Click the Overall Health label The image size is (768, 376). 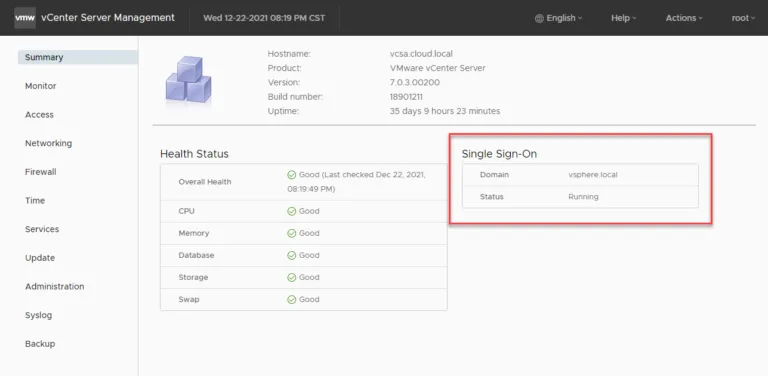pos(205,182)
